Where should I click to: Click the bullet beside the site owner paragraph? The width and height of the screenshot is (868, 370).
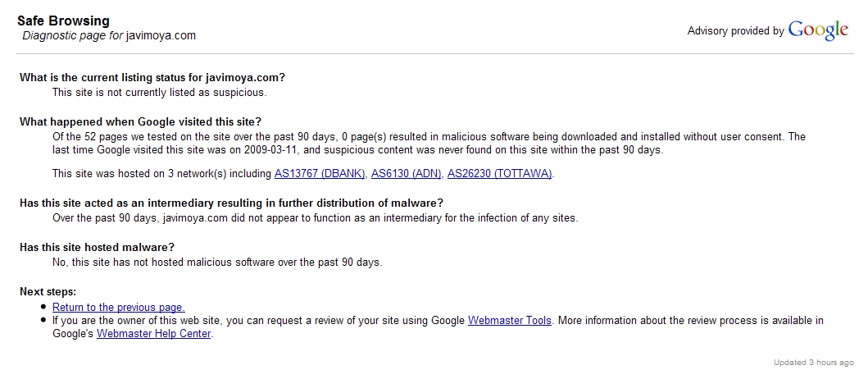pos(43,320)
